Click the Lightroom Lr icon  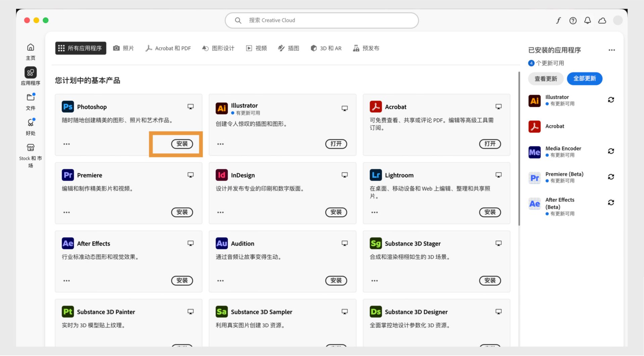[376, 175]
